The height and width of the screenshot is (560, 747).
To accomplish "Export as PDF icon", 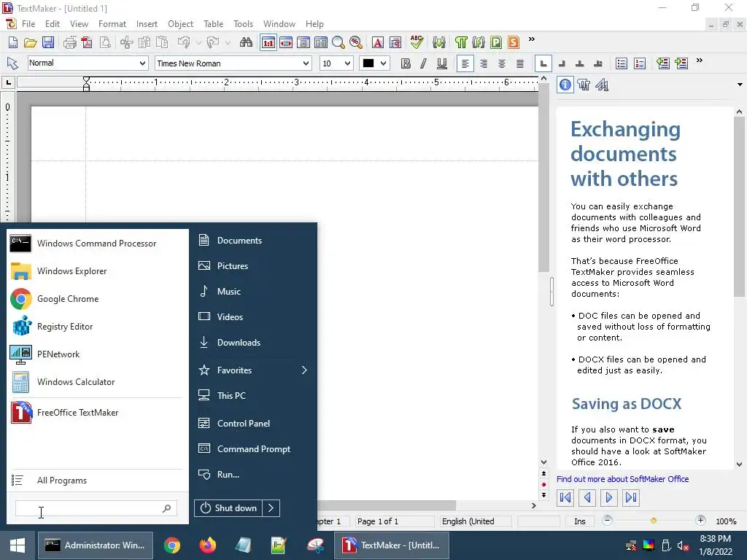I will (x=88, y=42).
